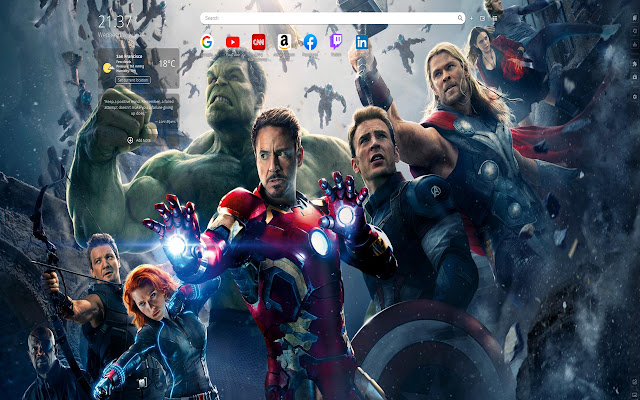Open the grid apps icon near the search bar
Screen dimensions: 640x400
coord(495,18)
